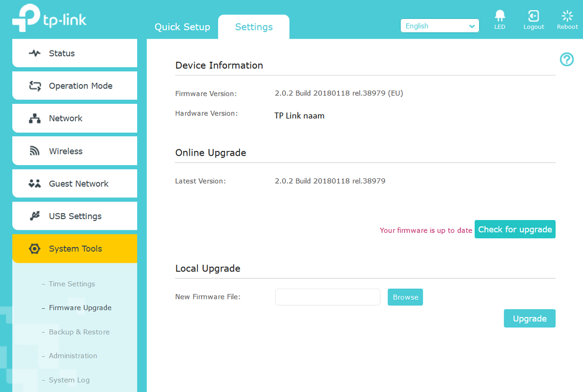
Task: Click the Browse button
Action: click(405, 297)
